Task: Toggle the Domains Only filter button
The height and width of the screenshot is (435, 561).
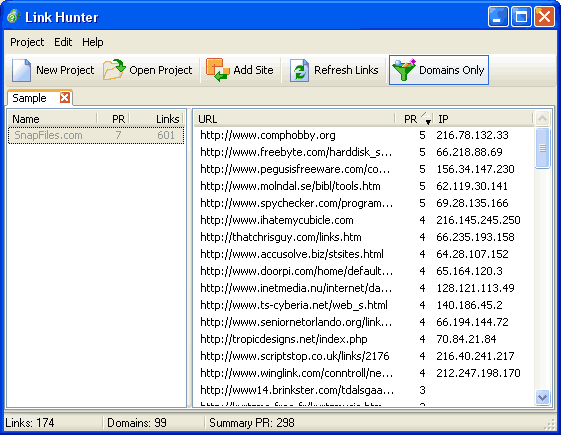Action: (x=439, y=70)
